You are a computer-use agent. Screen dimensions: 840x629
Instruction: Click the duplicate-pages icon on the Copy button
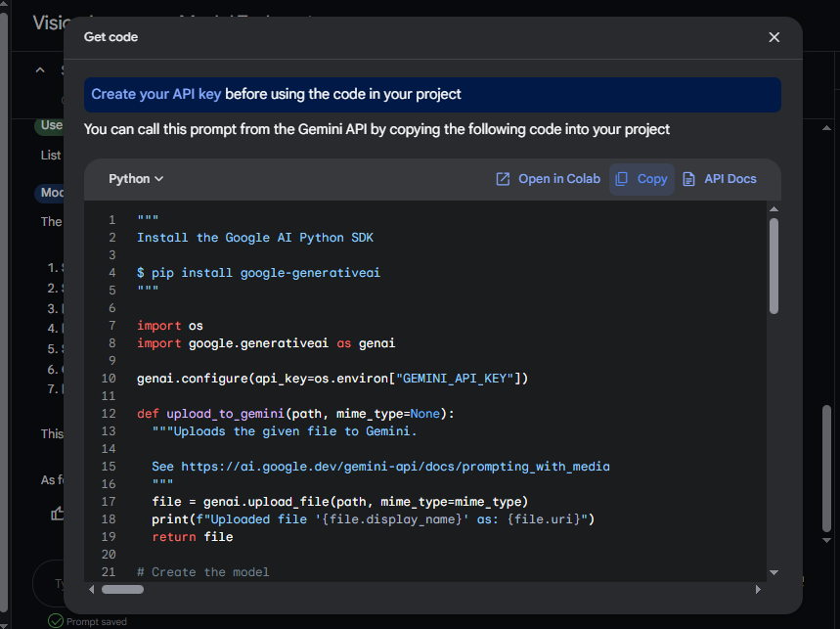[622, 178]
